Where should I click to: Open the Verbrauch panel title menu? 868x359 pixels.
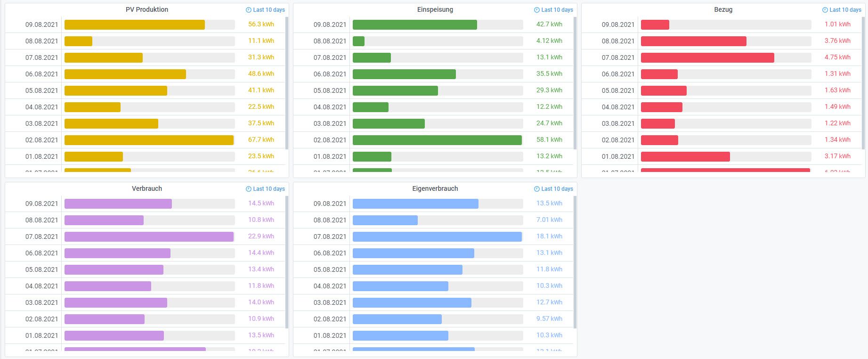(147, 188)
